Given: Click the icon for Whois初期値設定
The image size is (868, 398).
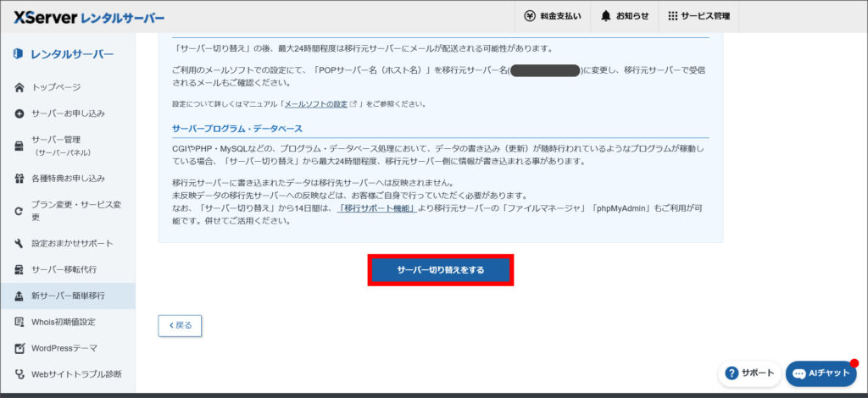Looking at the screenshot, I should 19,322.
